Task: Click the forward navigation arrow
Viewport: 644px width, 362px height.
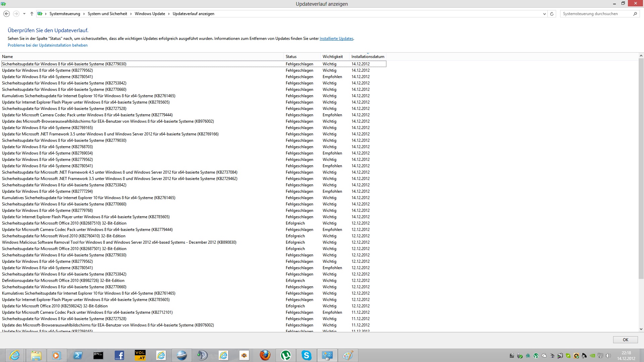Action: pos(16,14)
